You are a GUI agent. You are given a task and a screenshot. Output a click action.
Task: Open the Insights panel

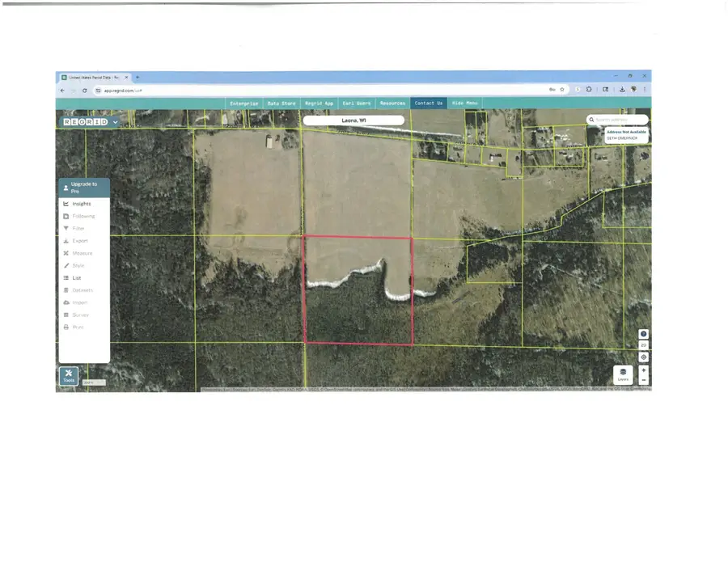click(x=81, y=204)
